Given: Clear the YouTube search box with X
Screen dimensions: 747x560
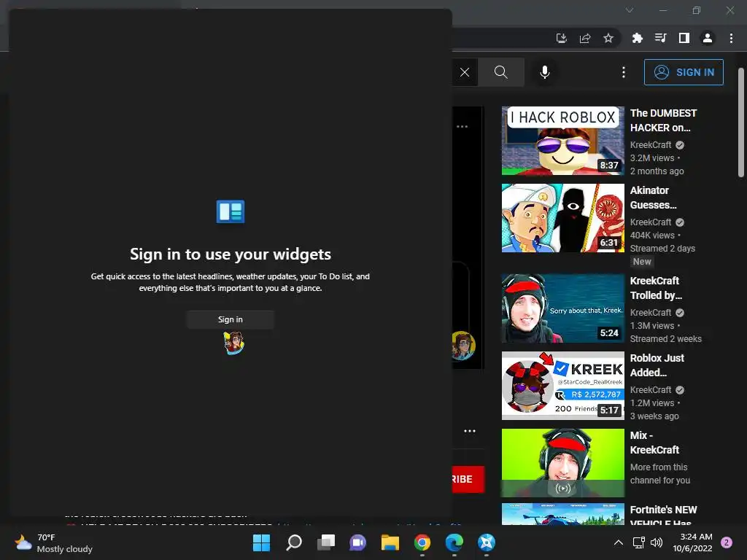Looking at the screenshot, I should 465,72.
